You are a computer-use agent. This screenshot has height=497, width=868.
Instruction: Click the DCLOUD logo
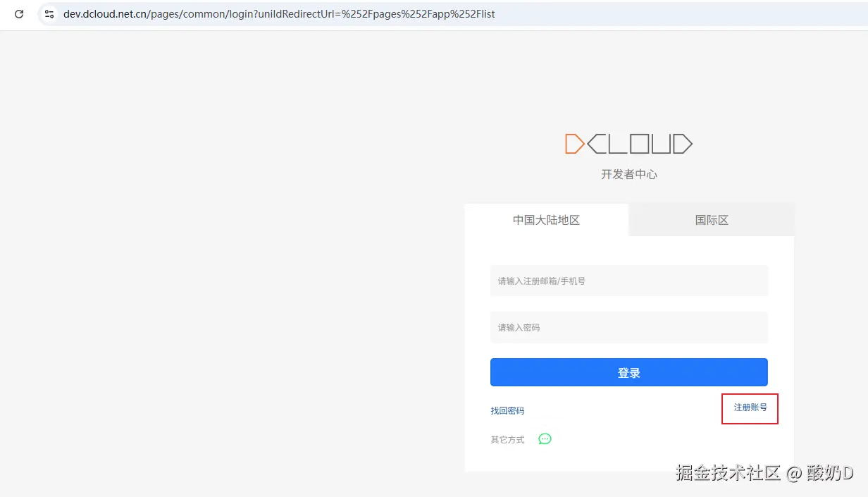coord(628,144)
